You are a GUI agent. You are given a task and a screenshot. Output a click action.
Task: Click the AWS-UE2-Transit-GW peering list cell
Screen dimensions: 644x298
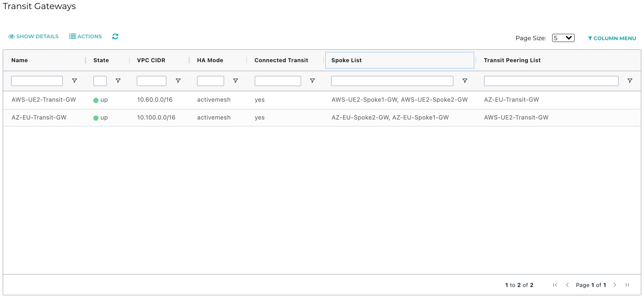pos(516,118)
